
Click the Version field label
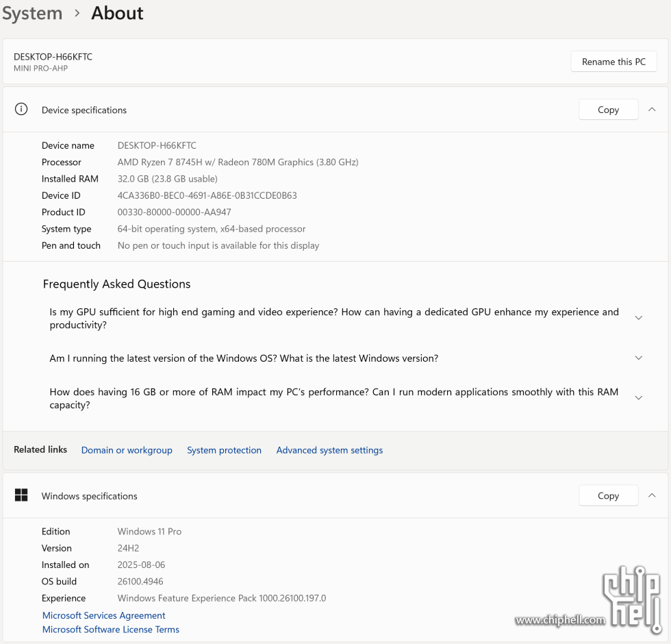56,548
